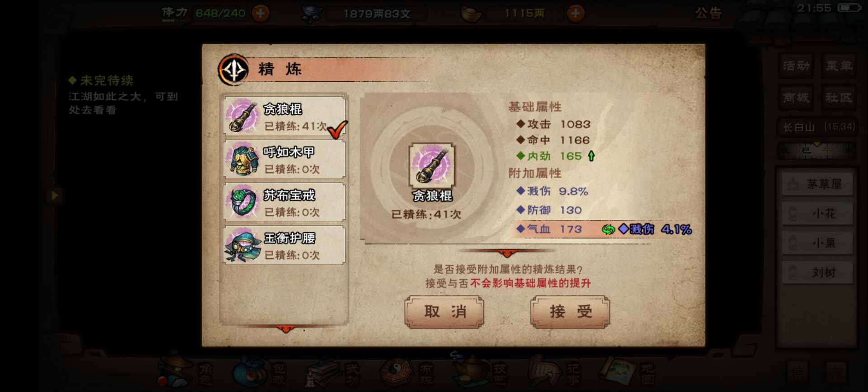Add gold ingots with plus icon

tap(575, 13)
